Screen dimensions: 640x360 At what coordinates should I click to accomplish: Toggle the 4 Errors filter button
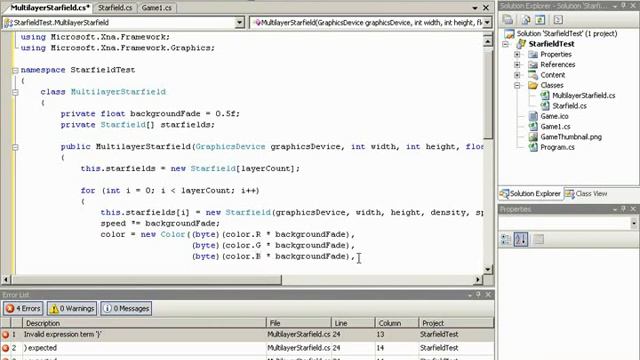pyautogui.click(x=23, y=309)
